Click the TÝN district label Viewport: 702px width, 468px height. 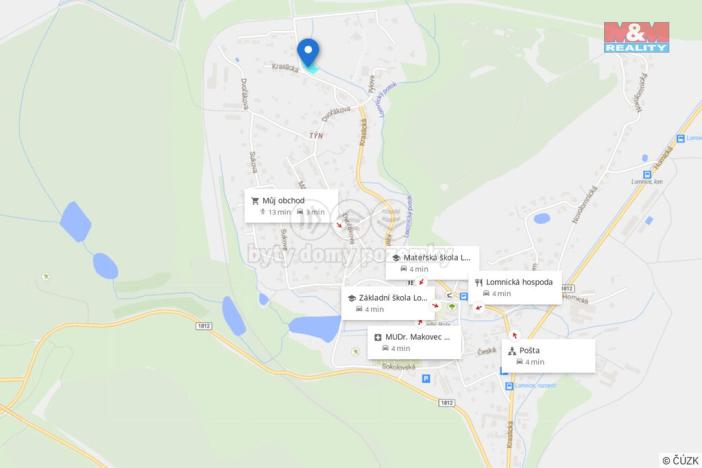[316, 135]
